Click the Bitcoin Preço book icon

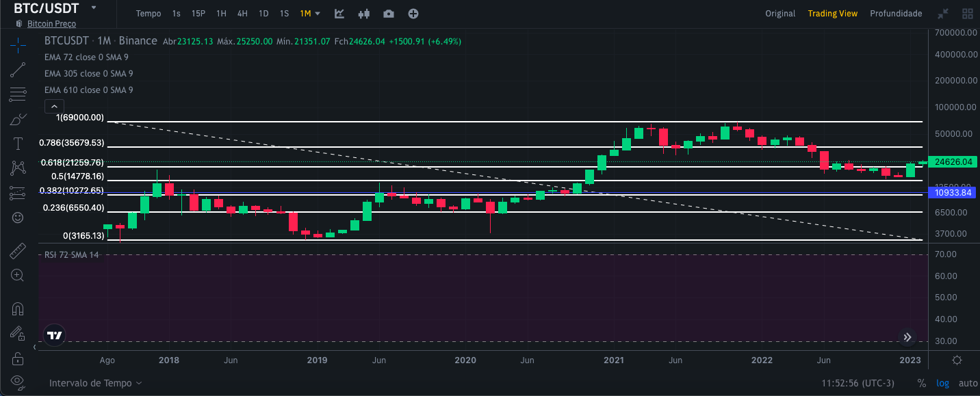pyautogui.click(x=19, y=24)
